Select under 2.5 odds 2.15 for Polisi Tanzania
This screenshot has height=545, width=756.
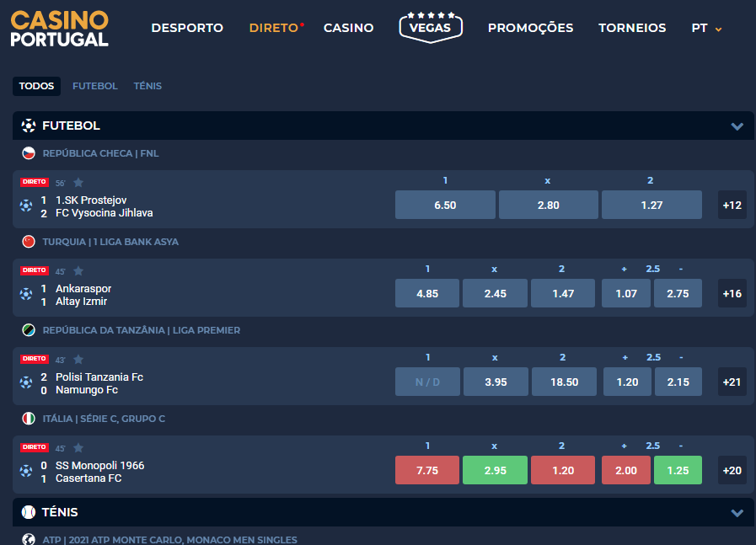tap(678, 382)
